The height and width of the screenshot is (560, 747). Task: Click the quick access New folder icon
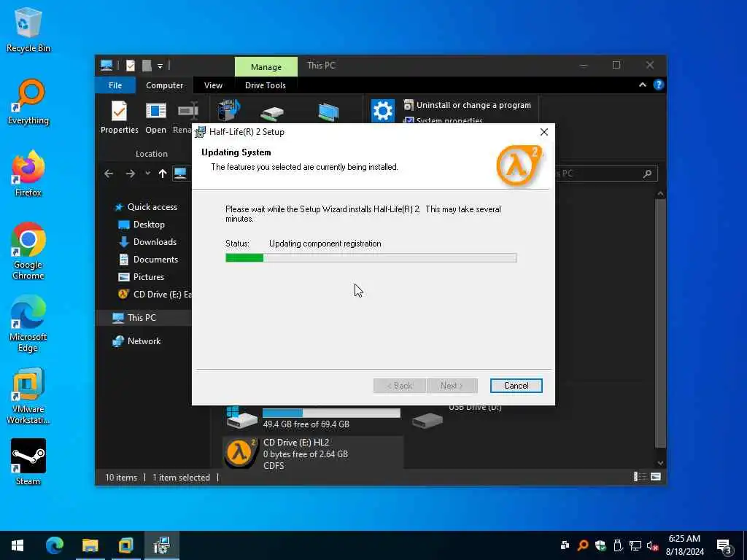(147, 66)
